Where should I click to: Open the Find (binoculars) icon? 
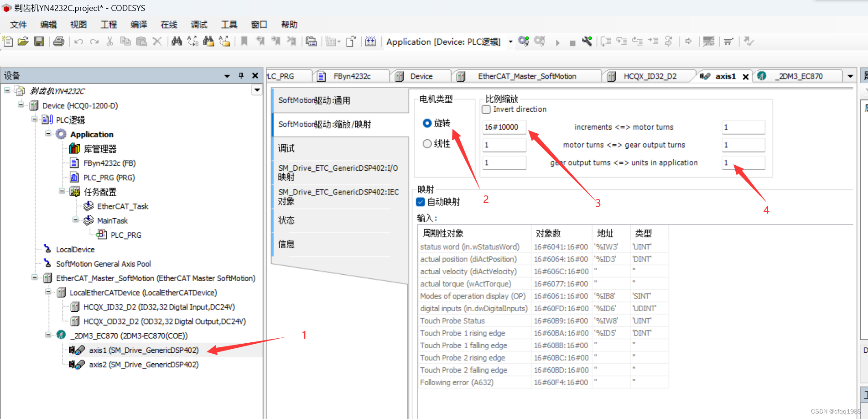(x=176, y=41)
